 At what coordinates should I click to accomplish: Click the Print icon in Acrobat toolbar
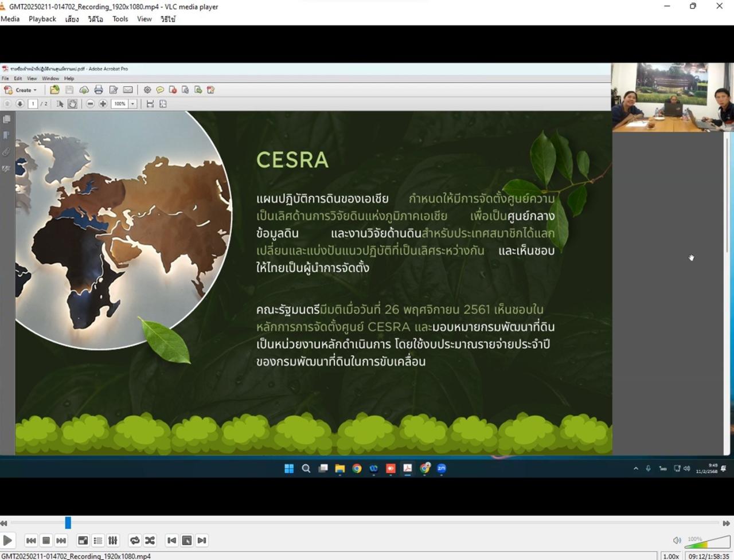[98, 90]
